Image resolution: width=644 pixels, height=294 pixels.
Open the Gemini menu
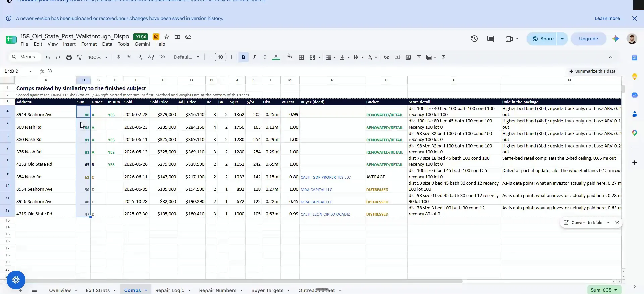coord(142,44)
